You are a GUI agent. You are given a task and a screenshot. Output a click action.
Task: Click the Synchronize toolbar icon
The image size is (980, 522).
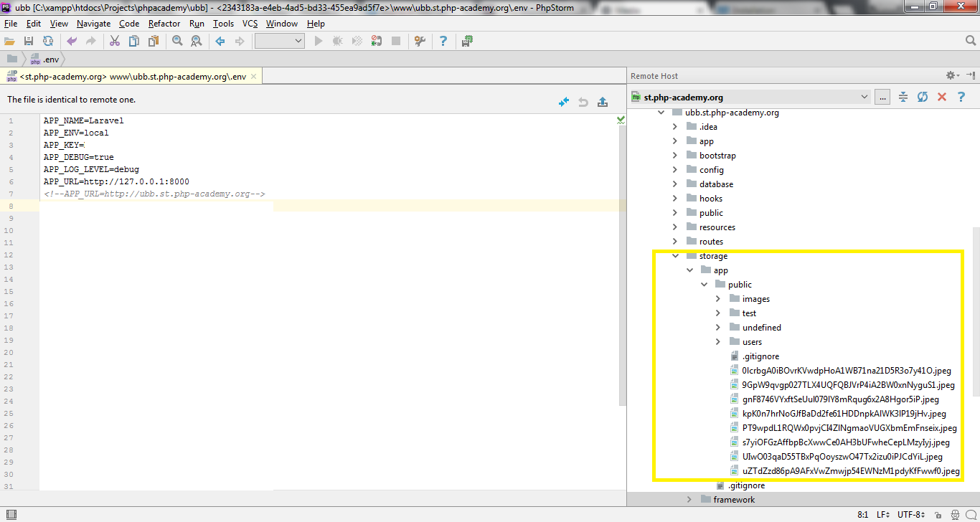(x=47, y=42)
